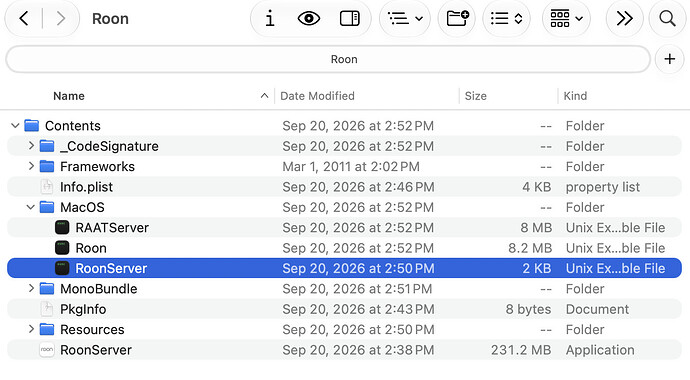
Task: Select the Roon tab
Action: click(x=328, y=59)
